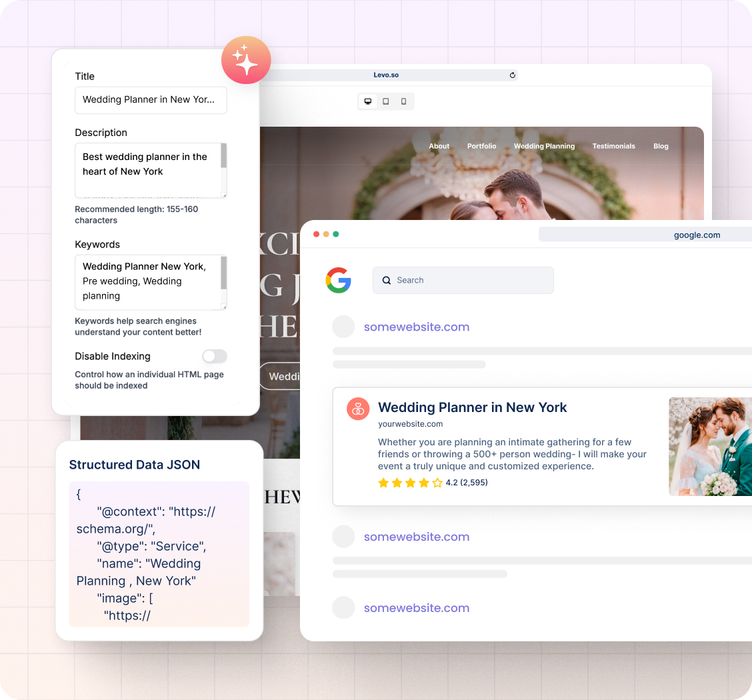Toggle the Disable Indexing switch
Viewport: 752px width, 700px height.
pyautogui.click(x=215, y=356)
